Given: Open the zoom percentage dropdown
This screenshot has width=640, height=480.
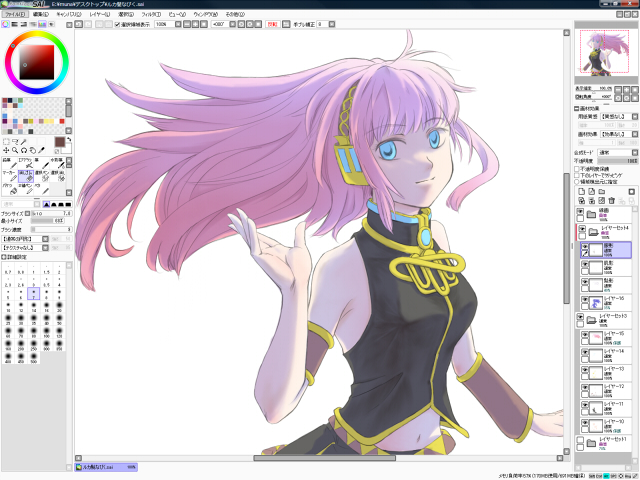Looking at the screenshot, I should [178, 24].
